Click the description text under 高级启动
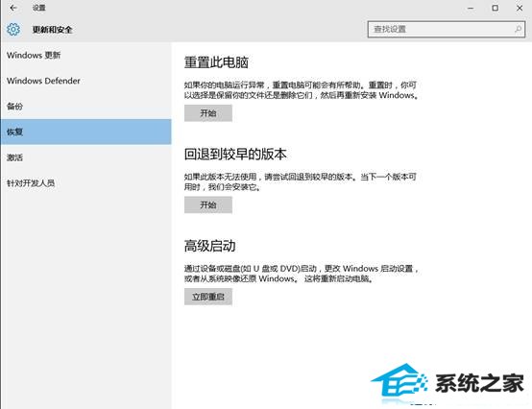 (302, 274)
